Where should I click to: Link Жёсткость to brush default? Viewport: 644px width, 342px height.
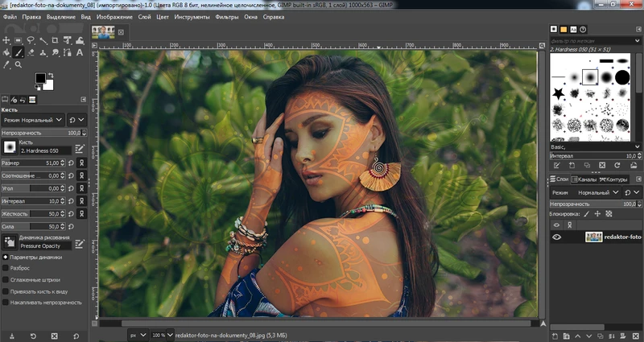point(82,213)
